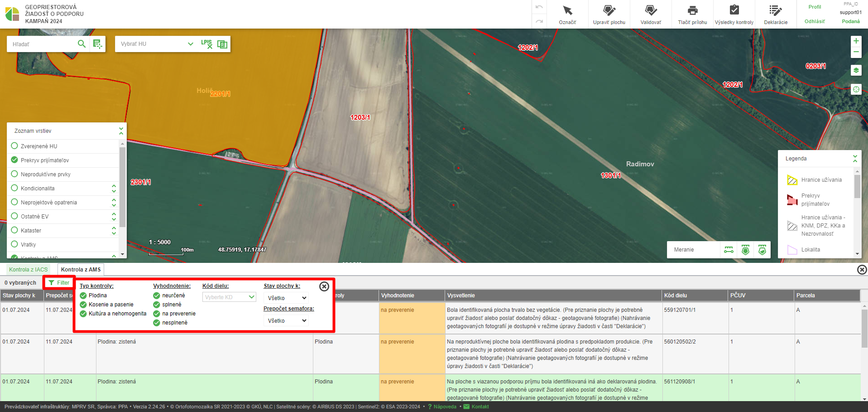This screenshot has width=868, height=412.
Task: Uncheck the na preverenie filter
Action: (157, 314)
